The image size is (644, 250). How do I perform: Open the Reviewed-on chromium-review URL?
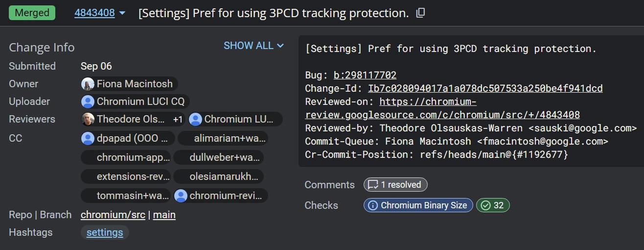pos(442,115)
